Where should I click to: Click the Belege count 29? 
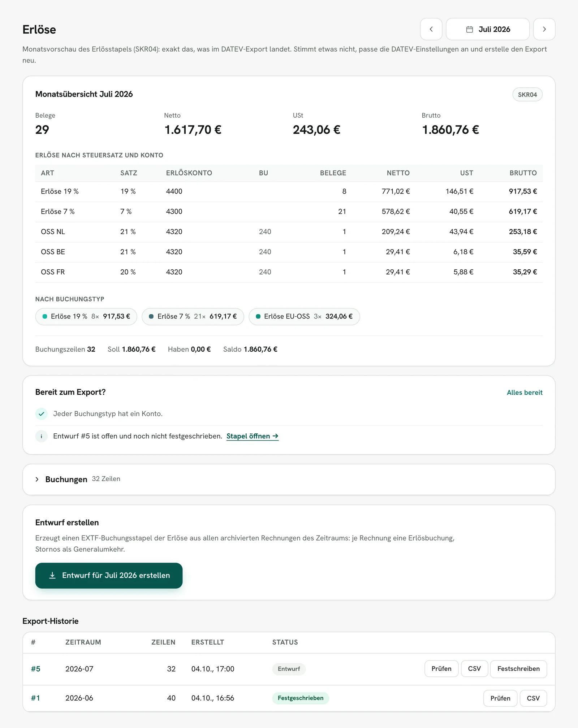click(42, 130)
